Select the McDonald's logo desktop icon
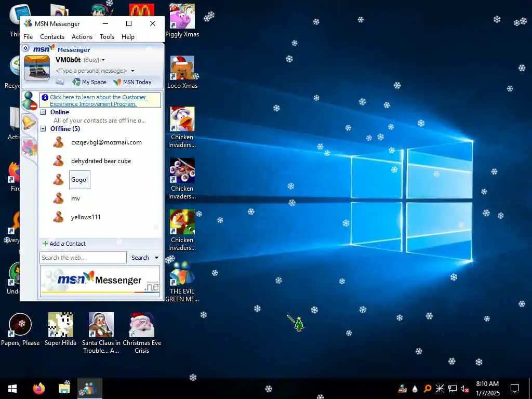 coord(142,10)
